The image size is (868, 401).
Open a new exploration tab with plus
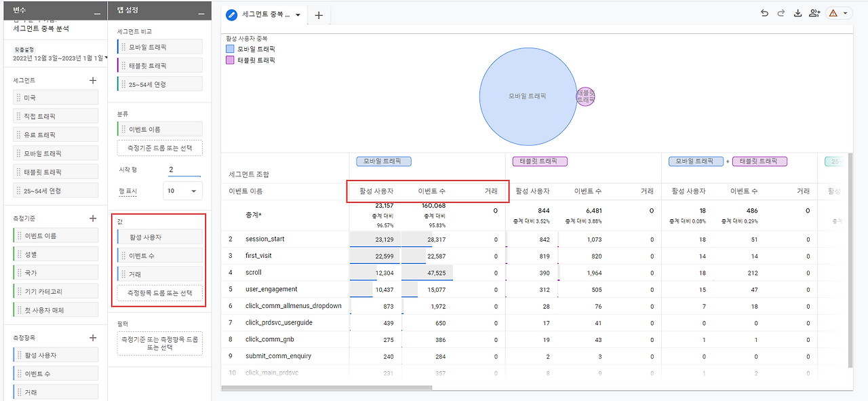[x=318, y=14]
